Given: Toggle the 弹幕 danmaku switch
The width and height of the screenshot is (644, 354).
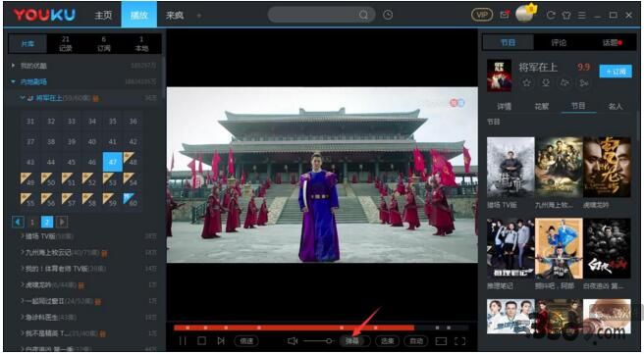Looking at the screenshot, I should click(x=355, y=341).
